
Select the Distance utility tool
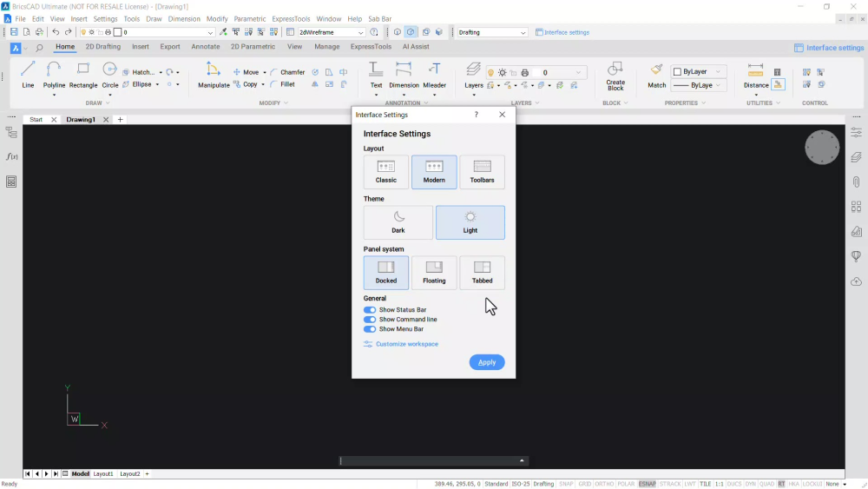756,75
